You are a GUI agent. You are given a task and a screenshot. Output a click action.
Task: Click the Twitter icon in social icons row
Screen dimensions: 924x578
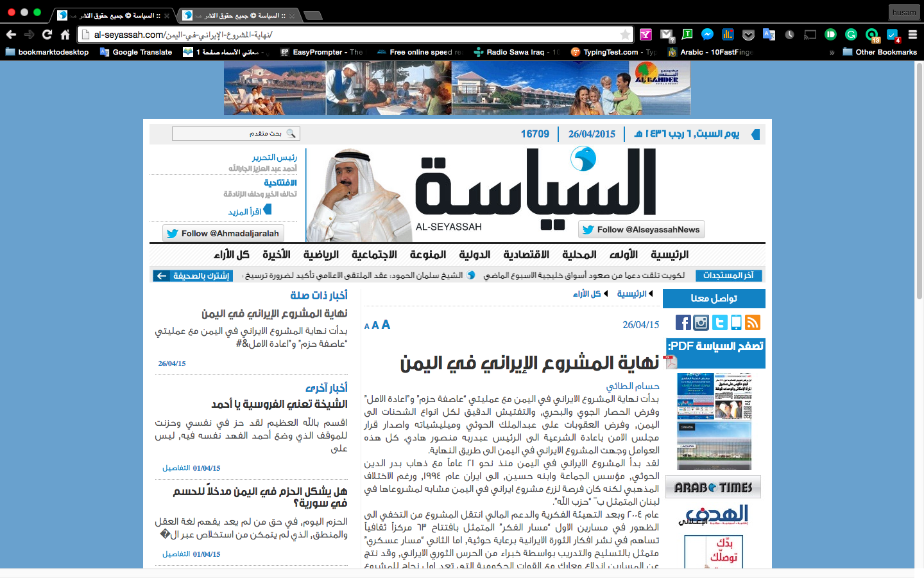719,322
